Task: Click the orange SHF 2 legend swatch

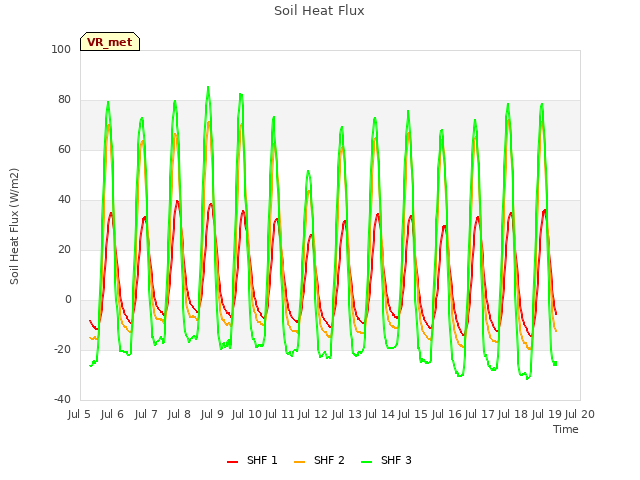Action: tap(299, 461)
